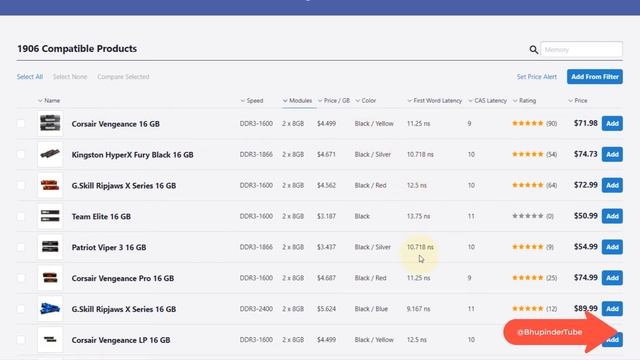The image size is (640, 360).
Task: Add Patriot Viper 3 at $54.99
Action: 612,247
